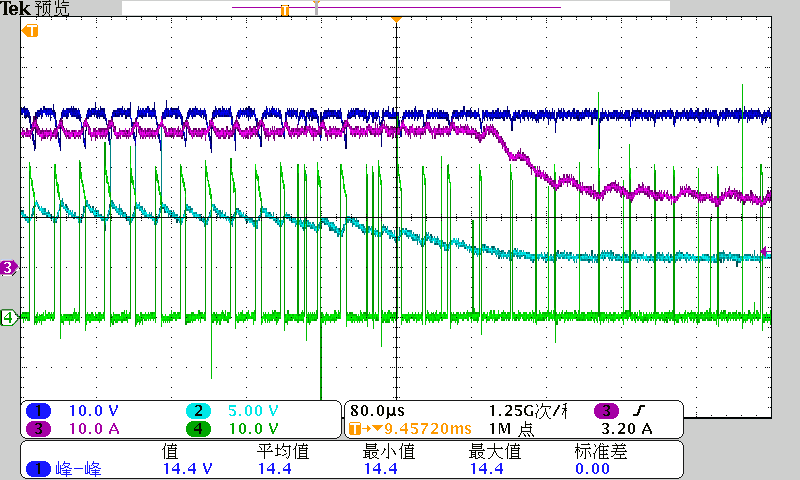800x480 pixels.
Task: Click the 10.0 V scale of channel 4
Action: [x=253, y=428]
